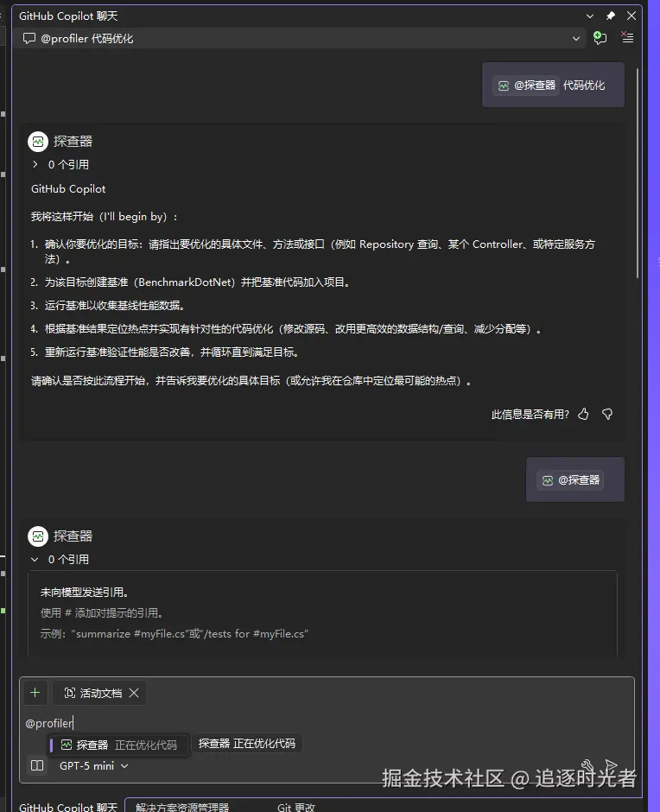Click the profiler avatar on the first response
660x812 pixels.
pyautogui.click(x=38, y=142)
